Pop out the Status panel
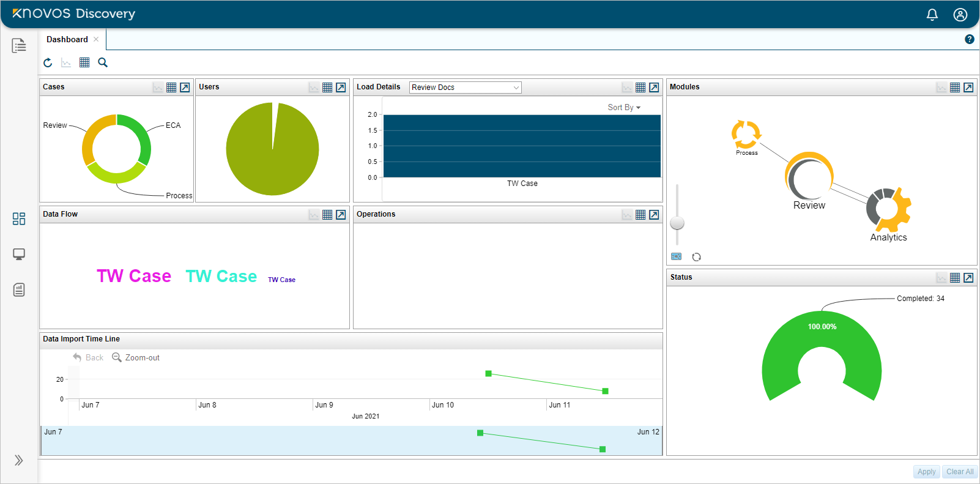 [x=968, y=278]
